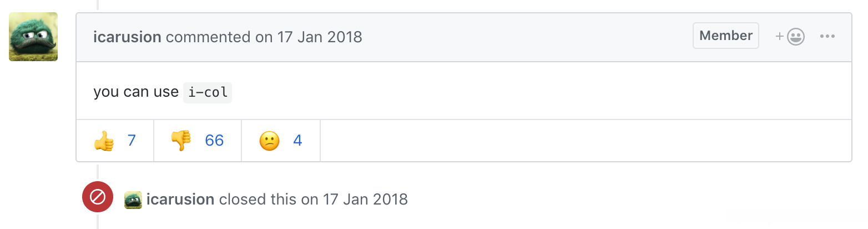Click the confused face emoji reaction
Screen dimensions: 868x229
point(269,141)
